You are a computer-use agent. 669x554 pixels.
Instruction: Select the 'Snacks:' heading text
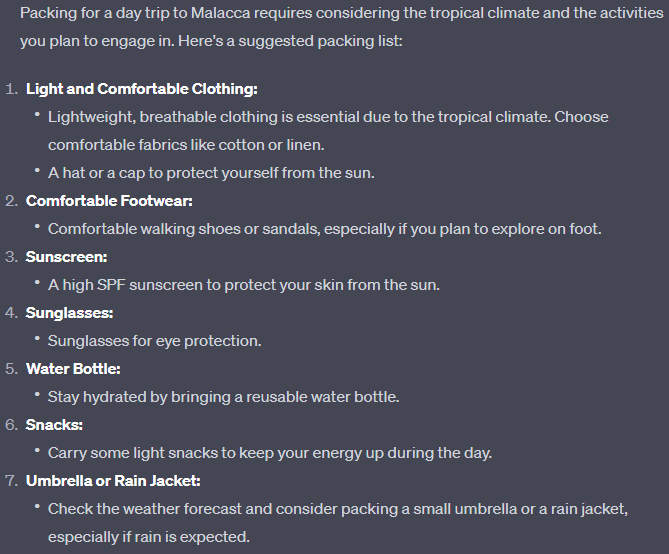pyautogui.click(x=54, y=425)
